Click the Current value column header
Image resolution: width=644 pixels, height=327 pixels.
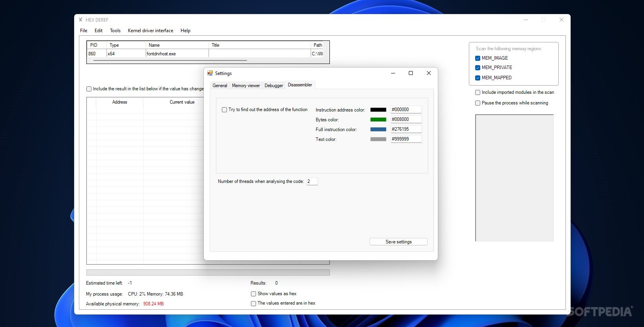pyautogui.click(x=182, y=102)
